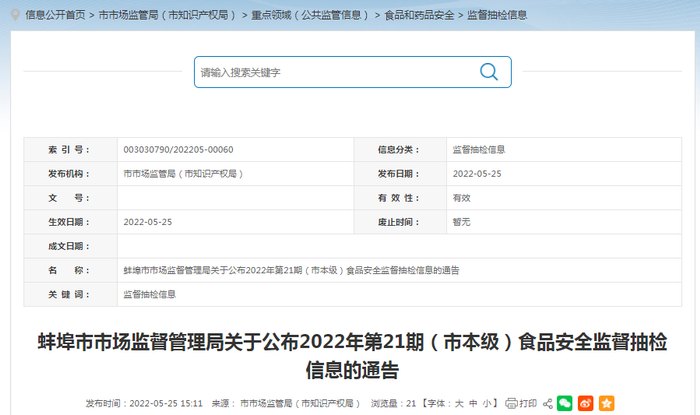Set font size to 中
Screen dimensions: 700x415
coord(473,403)
